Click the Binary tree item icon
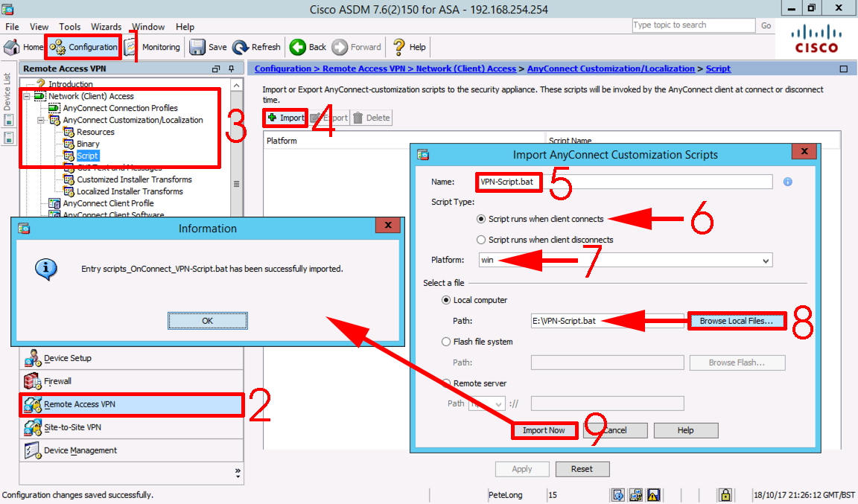This screenshot has height=504, width=858. click(69, 144)
